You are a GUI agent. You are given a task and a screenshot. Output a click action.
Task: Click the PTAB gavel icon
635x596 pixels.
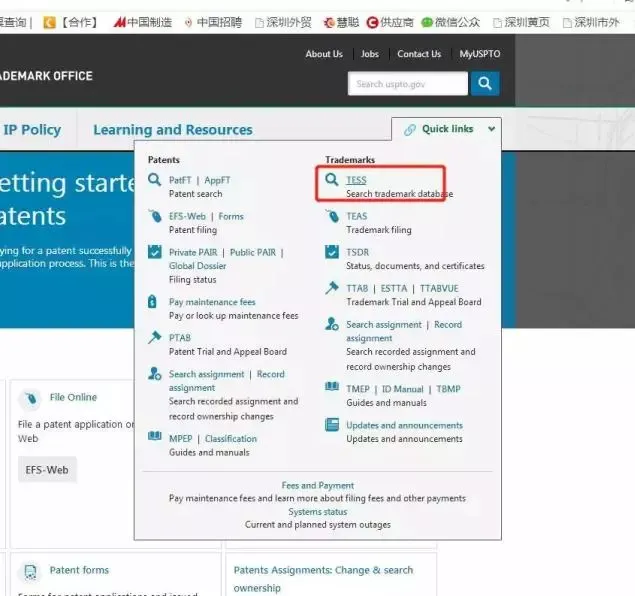154,337
